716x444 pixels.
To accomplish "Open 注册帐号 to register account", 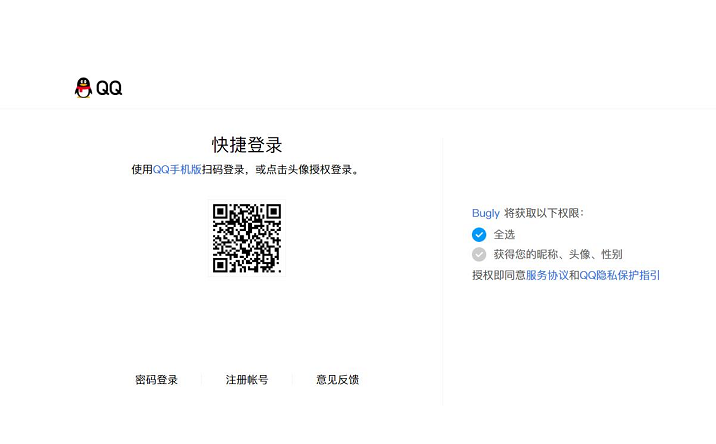I will (247, 380).
